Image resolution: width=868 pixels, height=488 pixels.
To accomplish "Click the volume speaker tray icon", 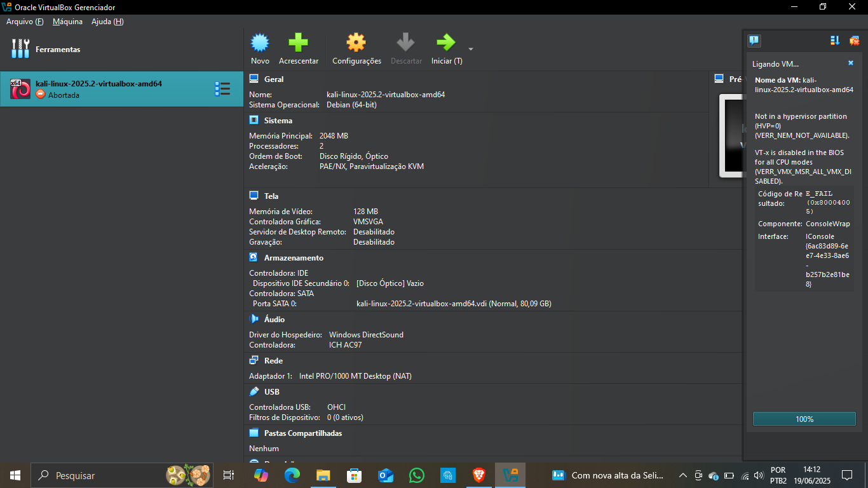I will click(758, 475).
